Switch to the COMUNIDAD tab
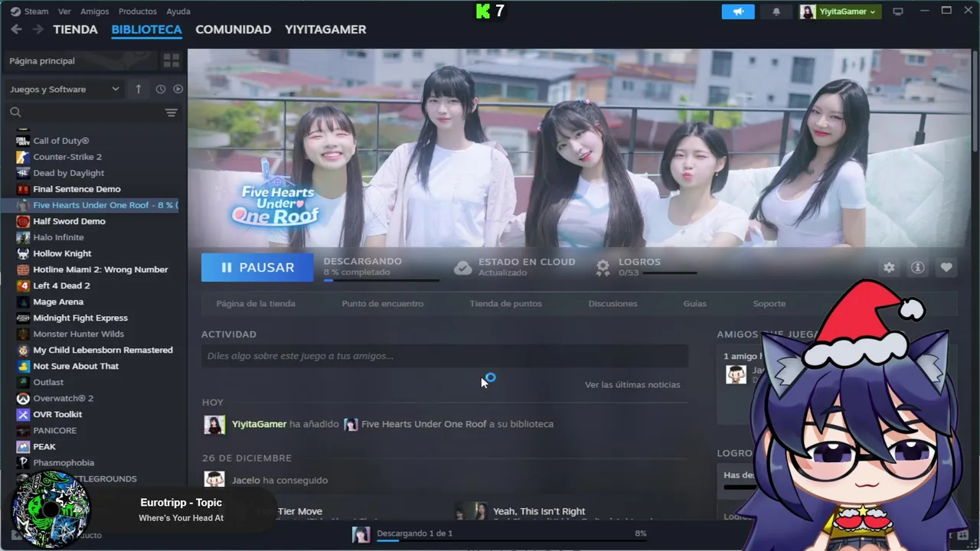Screen dimensions: 980x551 tap(234, 29)
